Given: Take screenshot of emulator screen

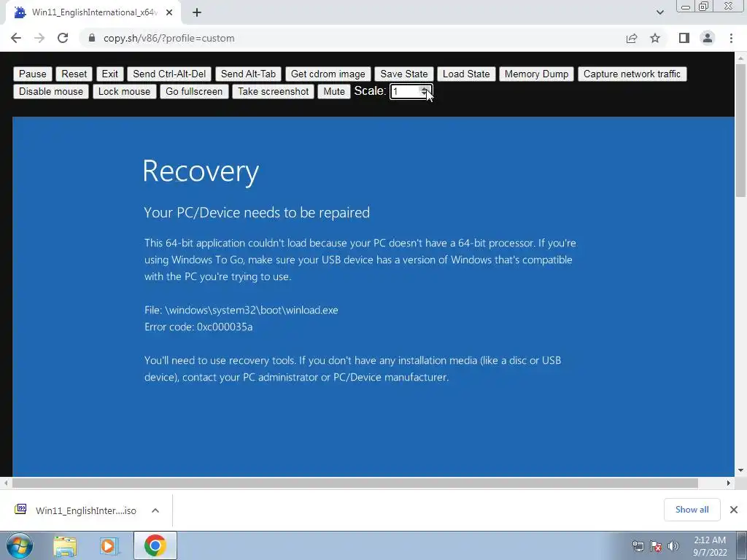Looking at the screenshot, I should 273,91.
